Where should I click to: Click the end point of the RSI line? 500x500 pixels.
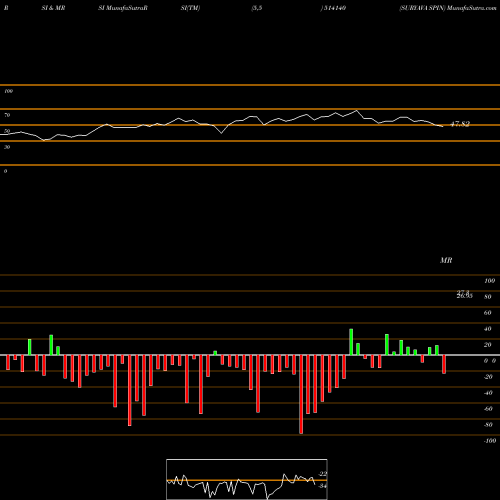click(442, 126)
